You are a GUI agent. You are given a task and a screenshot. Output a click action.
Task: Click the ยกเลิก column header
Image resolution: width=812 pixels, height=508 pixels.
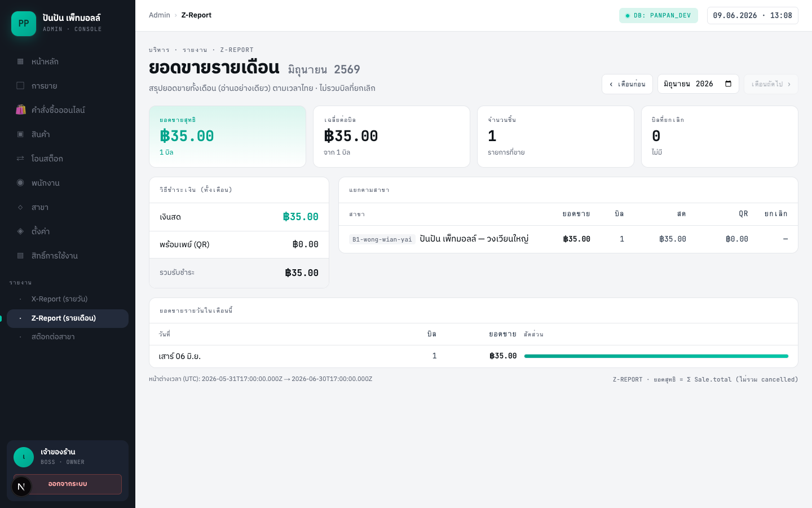point(776,214)
